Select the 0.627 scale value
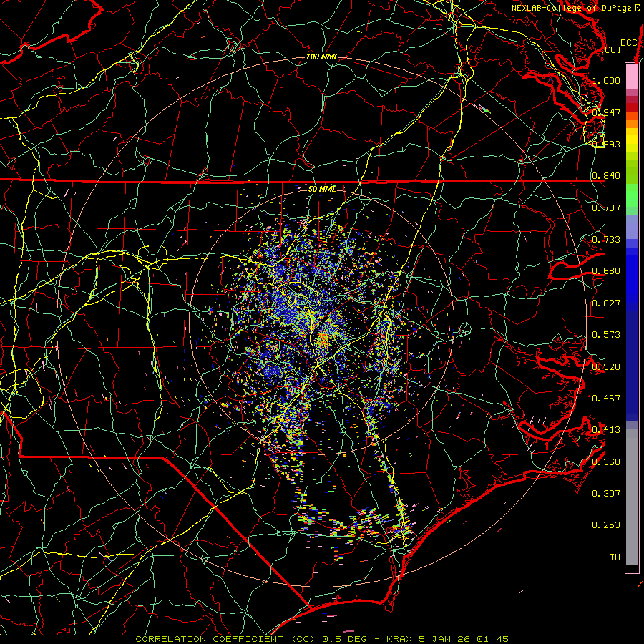The width and height of the screenshot is (644, 644). 606,303
